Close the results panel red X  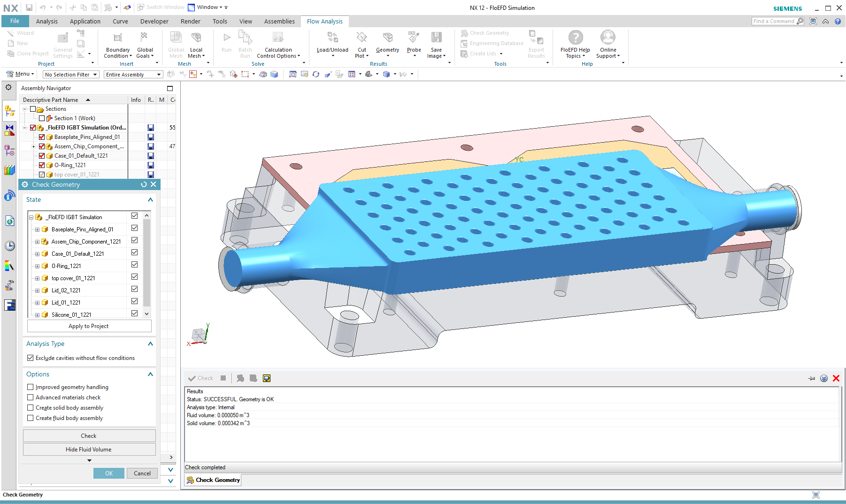[836, 378]
